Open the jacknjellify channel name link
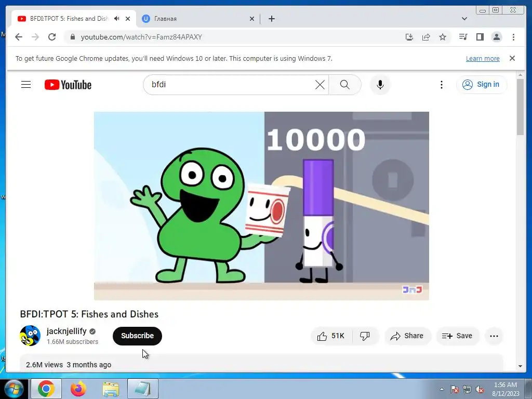 (66, 331)
